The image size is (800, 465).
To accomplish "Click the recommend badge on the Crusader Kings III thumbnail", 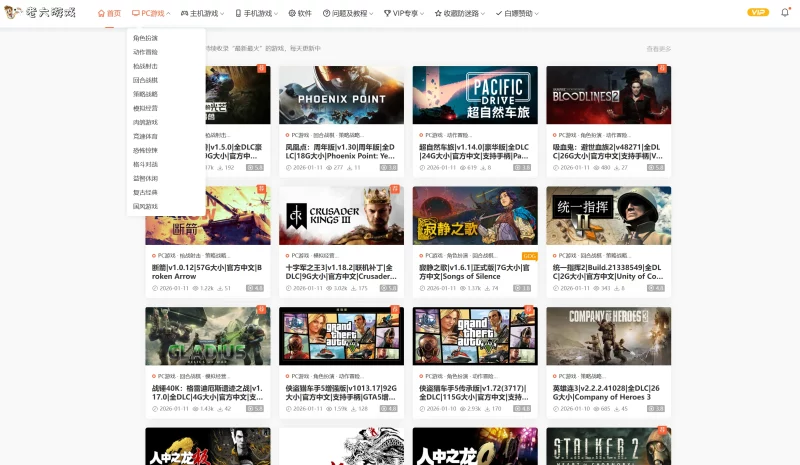I will pos(394,189).
